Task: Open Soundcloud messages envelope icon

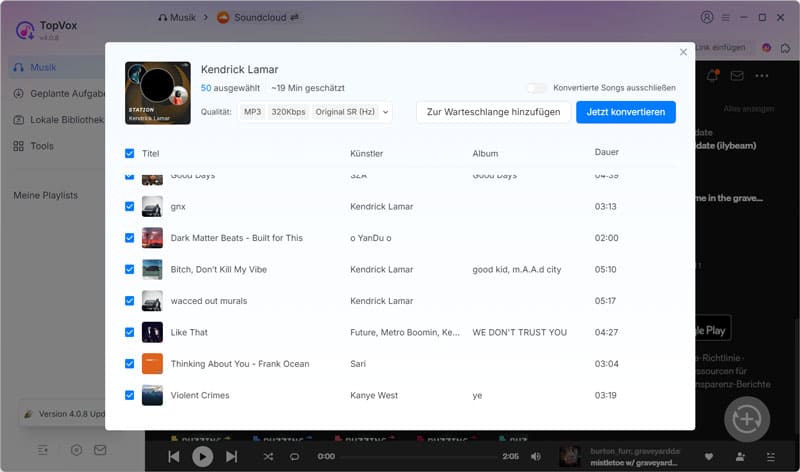Action: point(737,76)
